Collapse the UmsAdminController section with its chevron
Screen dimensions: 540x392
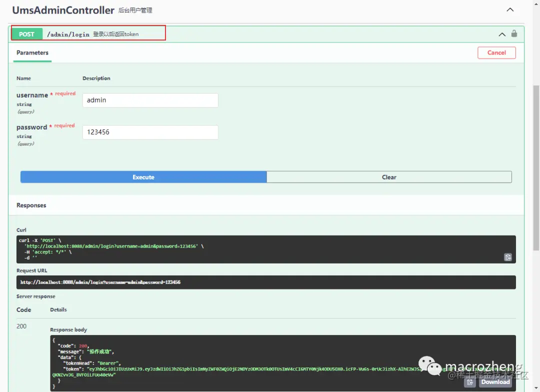point(510,9)
